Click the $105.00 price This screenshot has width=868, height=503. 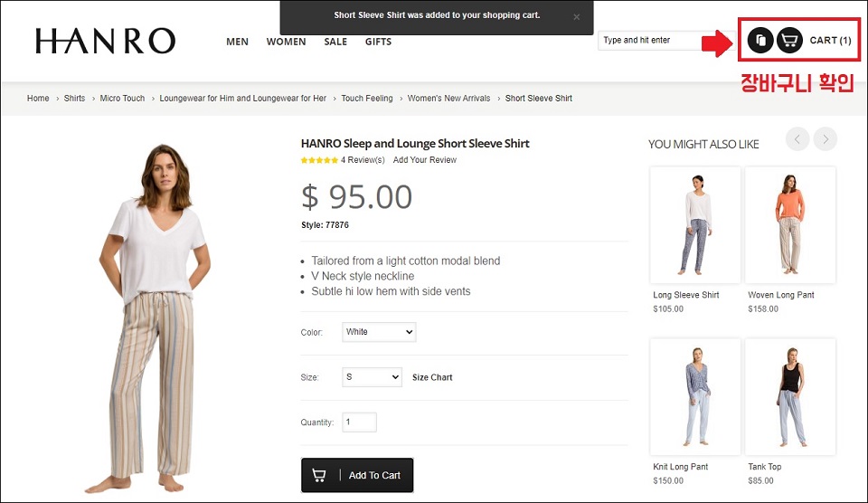(668, 308)
